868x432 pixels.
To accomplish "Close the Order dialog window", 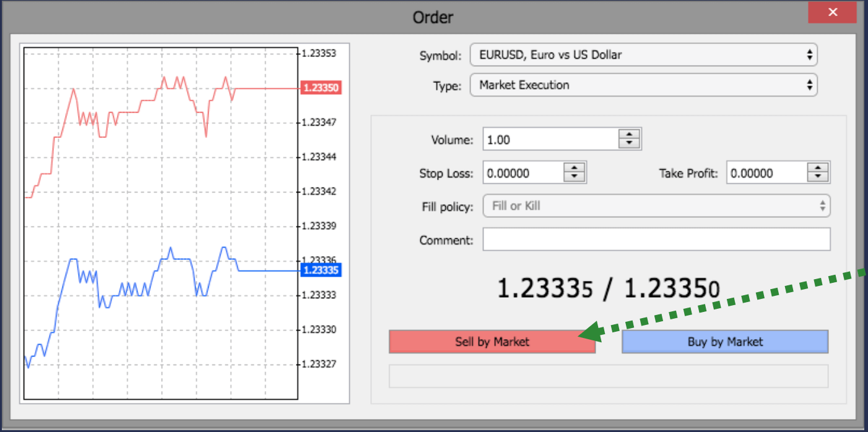I will (x=832, y=12).
